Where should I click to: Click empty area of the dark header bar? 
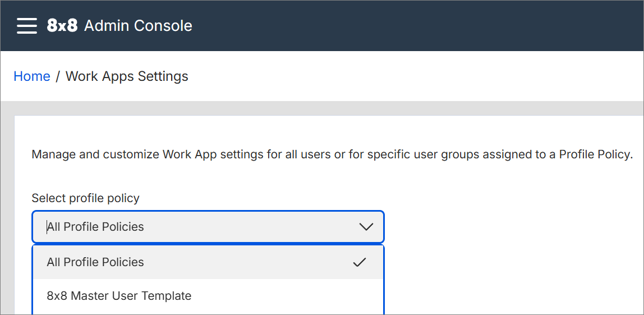[411, 25]
